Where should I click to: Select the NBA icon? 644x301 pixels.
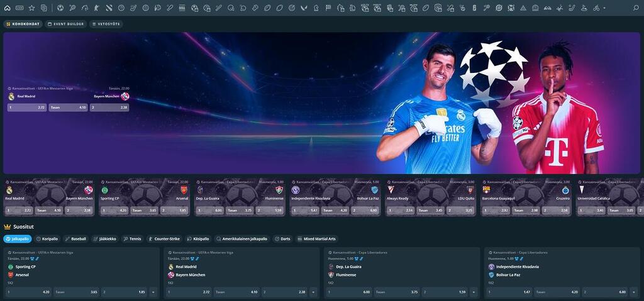point(182,8)
